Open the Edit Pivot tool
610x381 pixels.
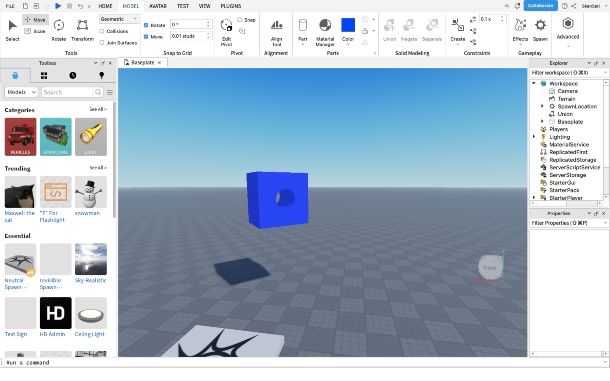coord(226,32)
